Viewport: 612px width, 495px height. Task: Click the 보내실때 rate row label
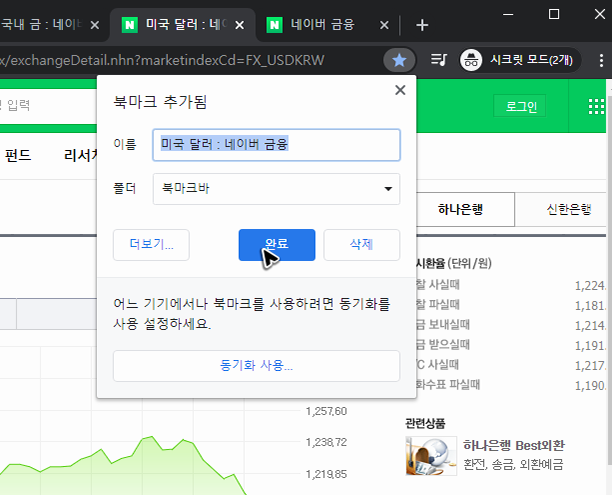[x=443, y=324]
